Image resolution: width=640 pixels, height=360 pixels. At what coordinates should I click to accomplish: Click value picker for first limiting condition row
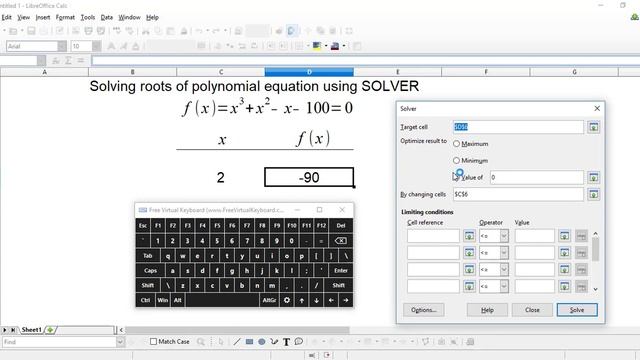click(x=564, y=236)
